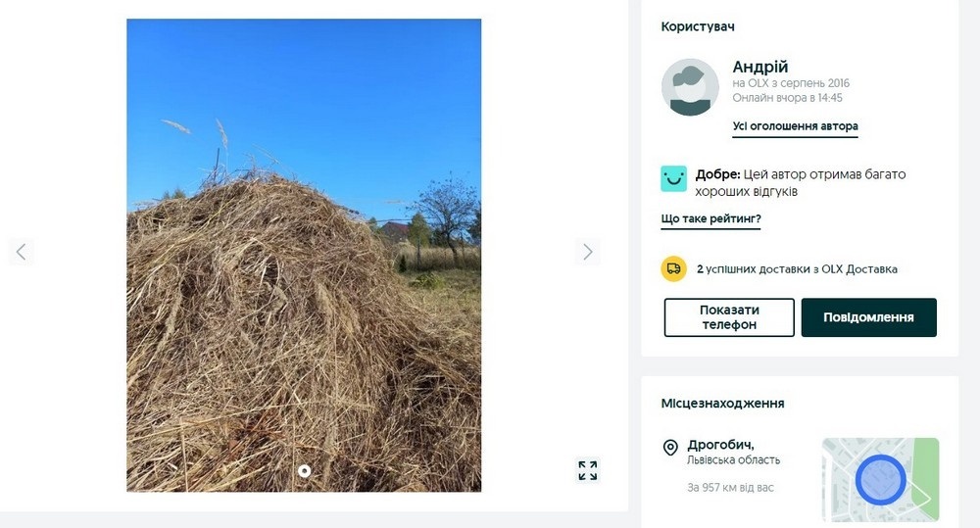Go to the previous photo arrow

pos(22,252)
